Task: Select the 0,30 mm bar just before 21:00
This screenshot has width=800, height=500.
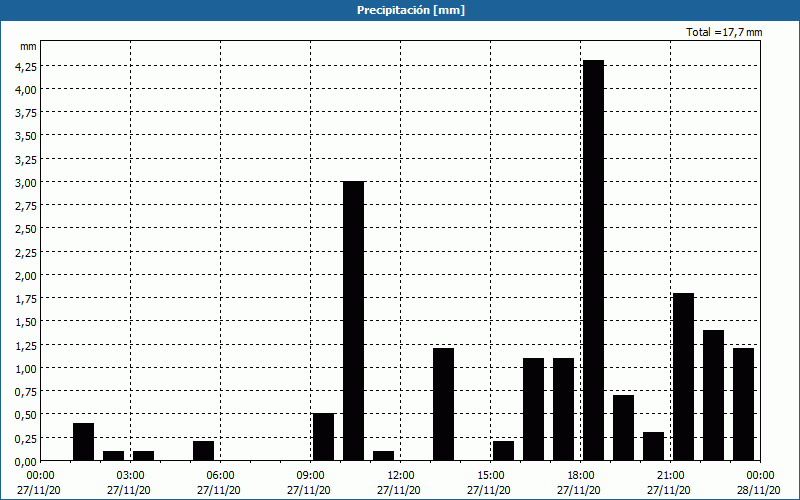Action: [654, 446]
